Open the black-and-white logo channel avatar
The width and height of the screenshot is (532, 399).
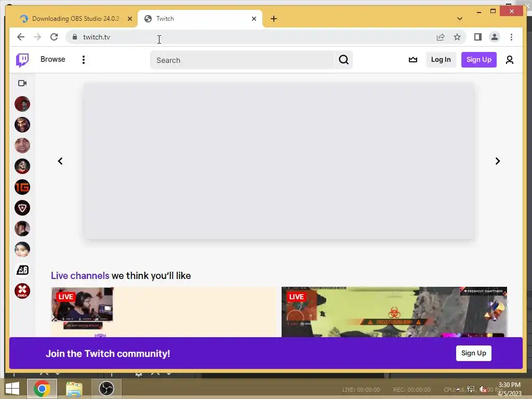[22, 270]
